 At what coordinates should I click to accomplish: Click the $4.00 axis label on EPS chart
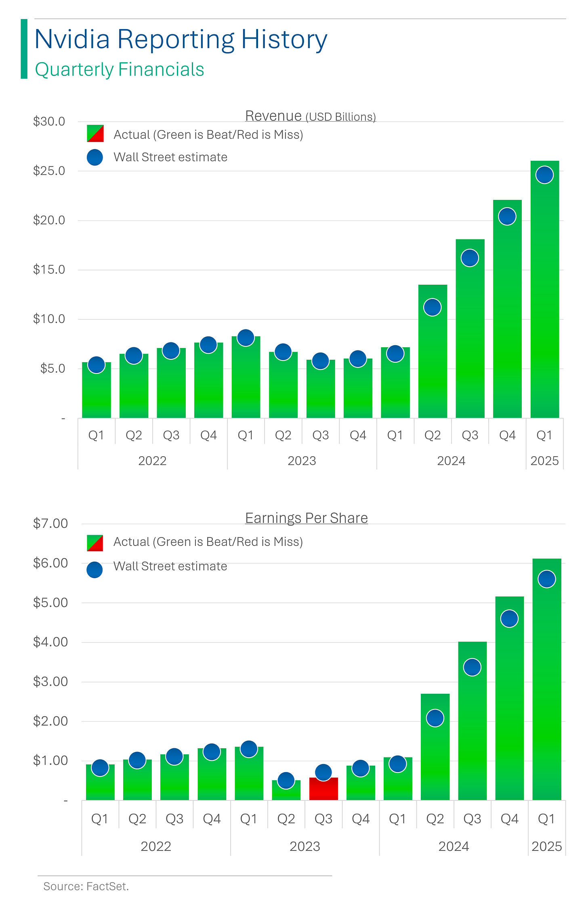[50, 642]
